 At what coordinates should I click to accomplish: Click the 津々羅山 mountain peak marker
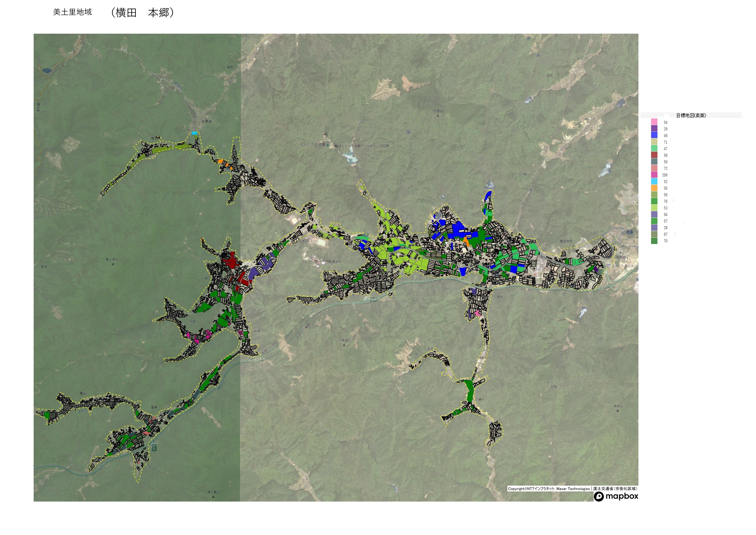tap(213, 496)
